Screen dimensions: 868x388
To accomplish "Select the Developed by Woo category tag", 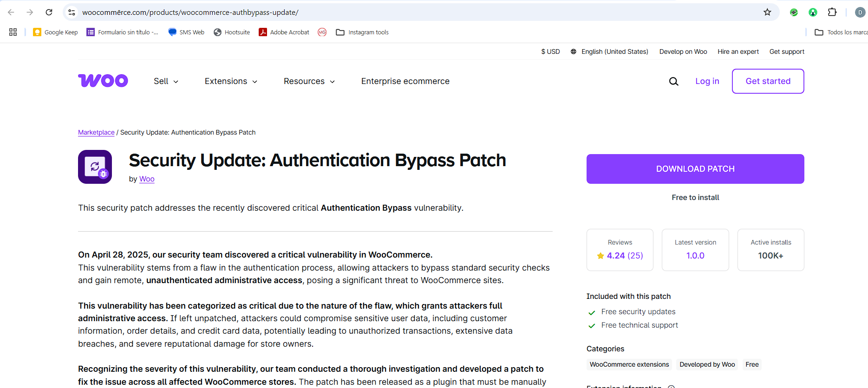I will point(707,364).
